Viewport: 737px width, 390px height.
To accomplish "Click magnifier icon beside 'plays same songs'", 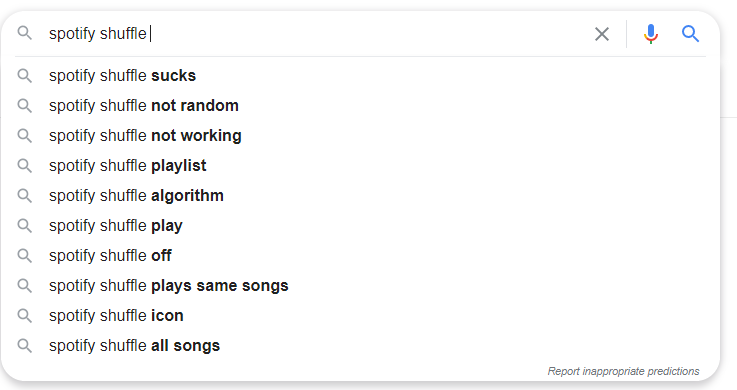I will (24, 286).
